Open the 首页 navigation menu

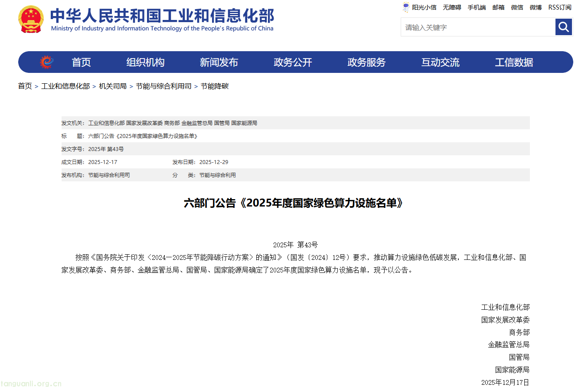[x=81, y=62]
